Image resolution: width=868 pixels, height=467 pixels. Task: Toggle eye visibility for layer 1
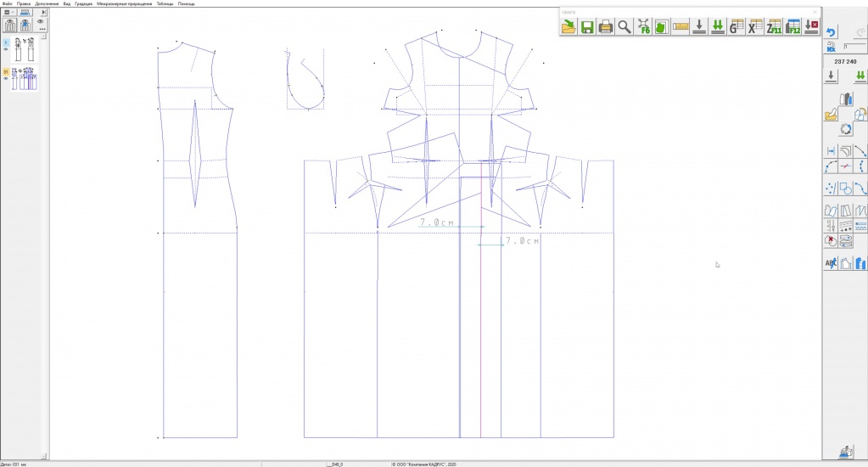pos(6,50)
